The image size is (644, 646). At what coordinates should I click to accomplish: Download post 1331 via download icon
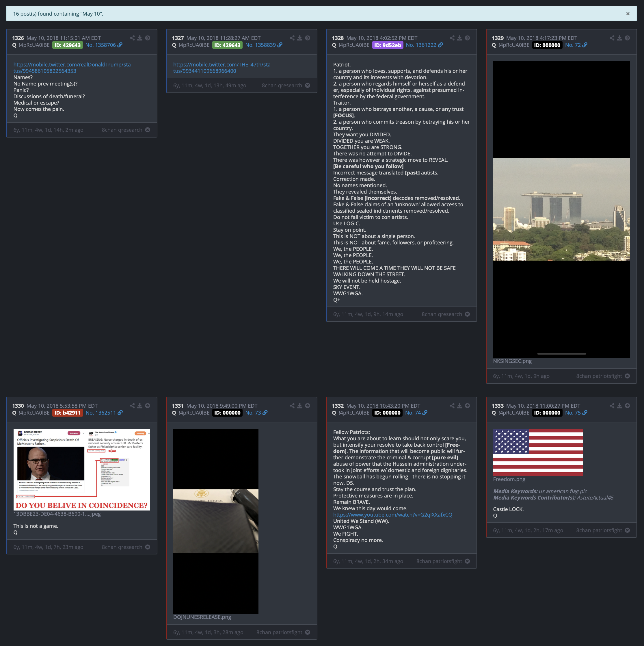pos(300,406)
